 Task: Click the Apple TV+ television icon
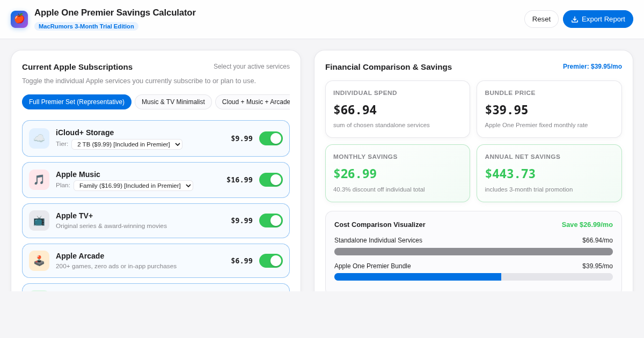tap(39, 221)
